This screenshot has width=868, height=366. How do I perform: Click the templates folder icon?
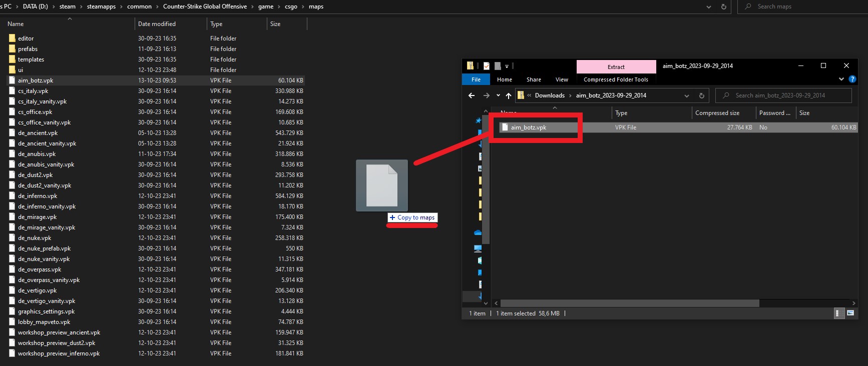[x=13, y=59]
